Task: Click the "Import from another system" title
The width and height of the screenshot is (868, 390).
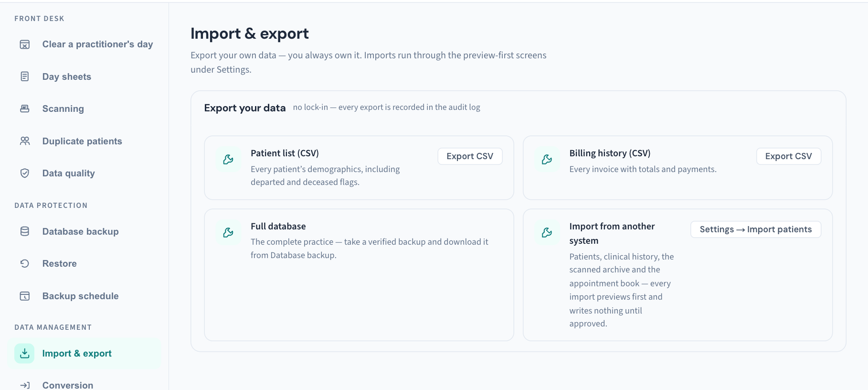Action: click(x=612, y=233)
